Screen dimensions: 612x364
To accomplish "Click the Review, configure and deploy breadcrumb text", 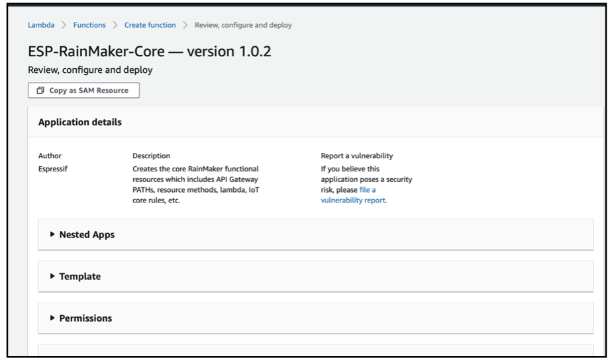I will (x=243, y=25).
